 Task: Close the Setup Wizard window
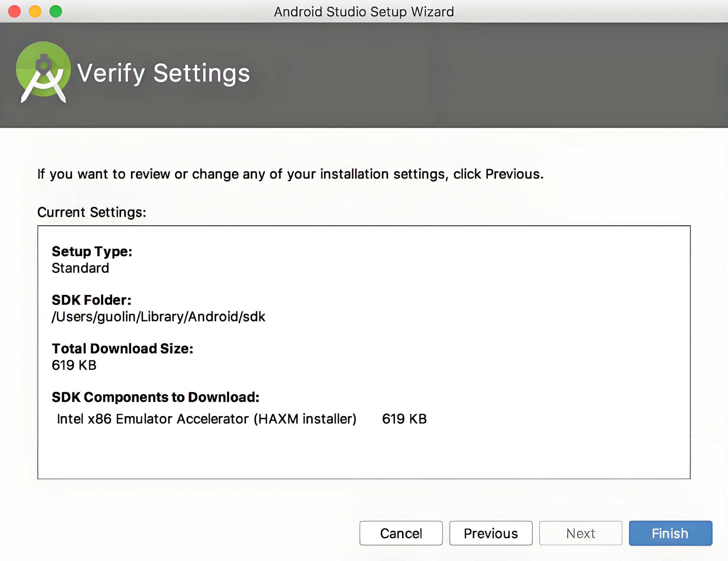pos(14,11)
